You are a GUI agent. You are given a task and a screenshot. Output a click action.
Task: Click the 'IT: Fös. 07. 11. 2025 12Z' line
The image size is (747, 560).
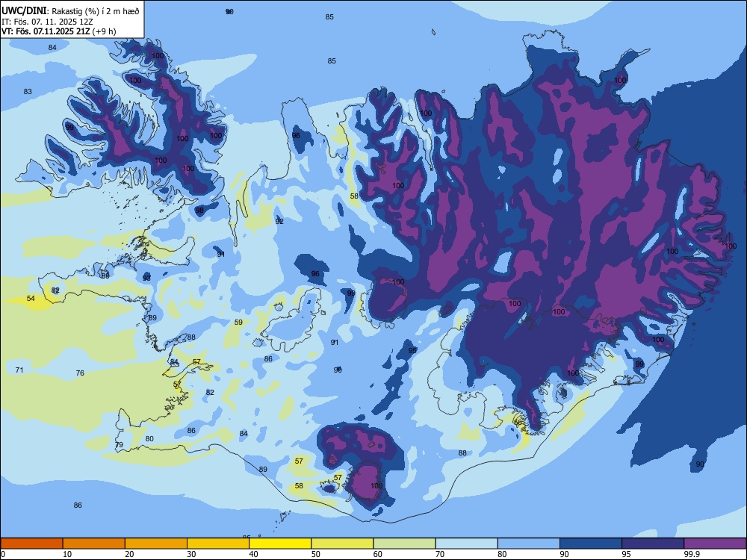(x=47, y=22)
